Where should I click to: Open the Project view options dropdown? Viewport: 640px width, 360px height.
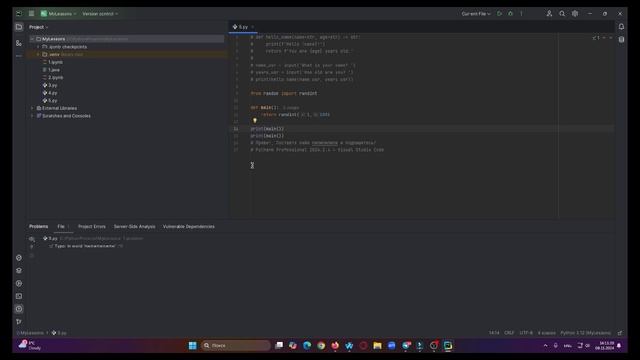point(38,27)
